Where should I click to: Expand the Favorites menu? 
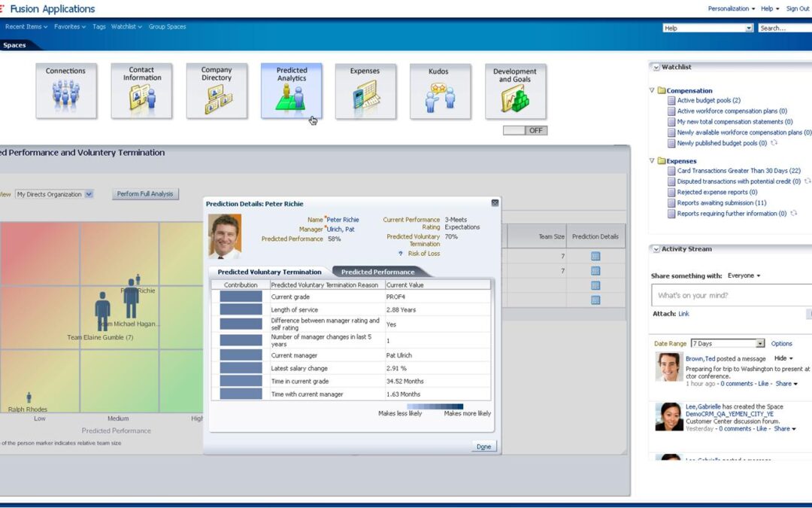point(70,26)
